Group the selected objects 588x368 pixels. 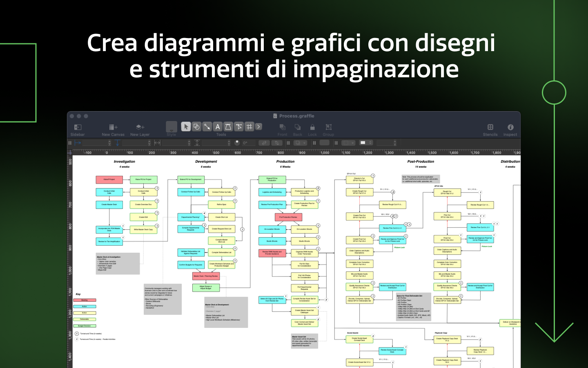[x=328, y=130]
